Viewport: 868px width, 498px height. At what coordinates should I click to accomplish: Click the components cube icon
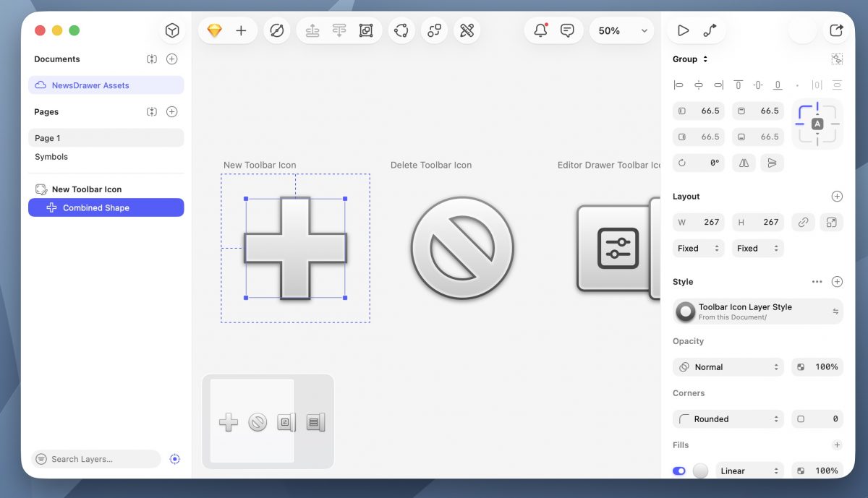pos(172,30)
